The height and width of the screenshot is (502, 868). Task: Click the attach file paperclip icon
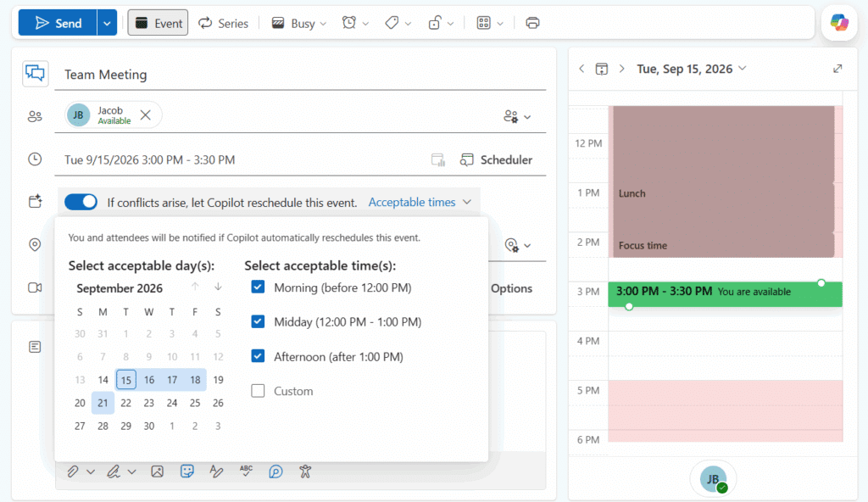(x=73, y=471)
